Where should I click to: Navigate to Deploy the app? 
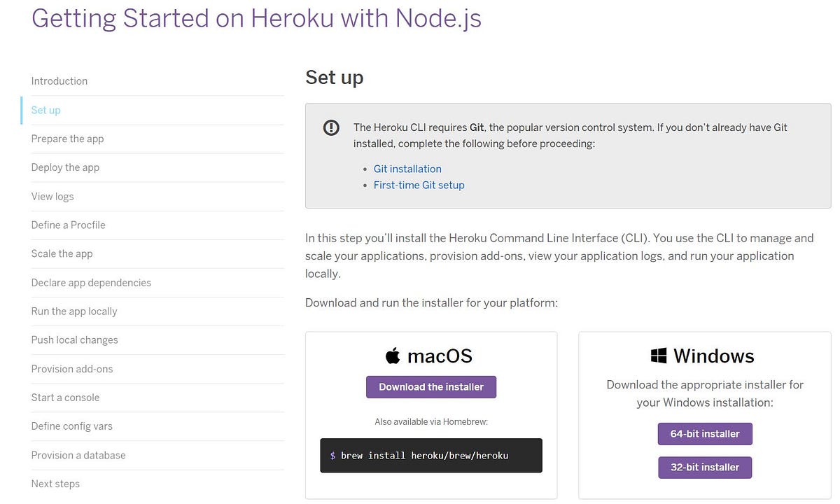click(65, 167)
